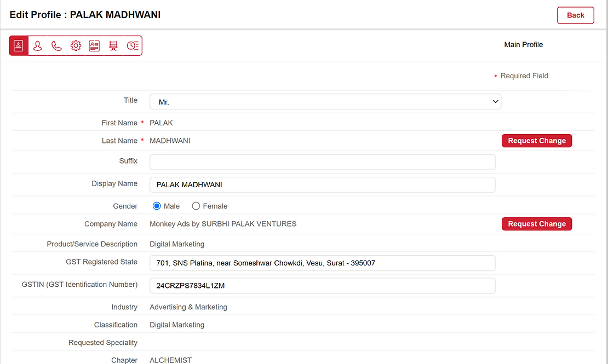Click the Male radio label text
The width and height of the screenshot is (608, 364).
click(x=171, y=206)
